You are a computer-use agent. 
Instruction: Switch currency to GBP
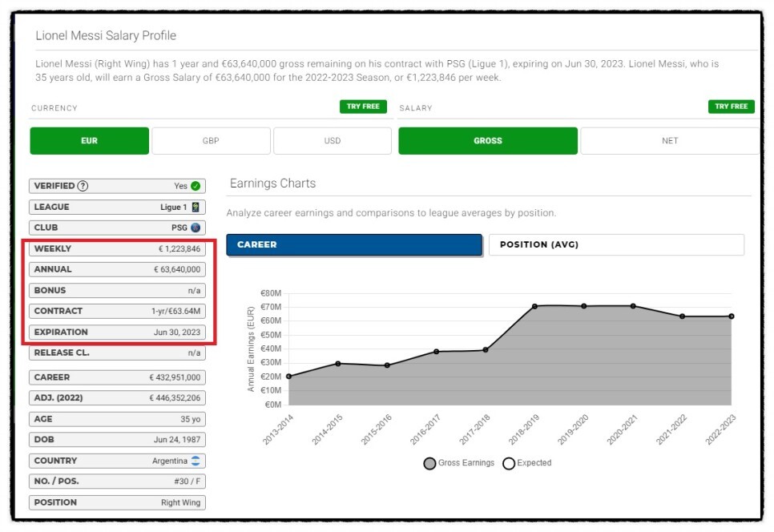(211, 141)
